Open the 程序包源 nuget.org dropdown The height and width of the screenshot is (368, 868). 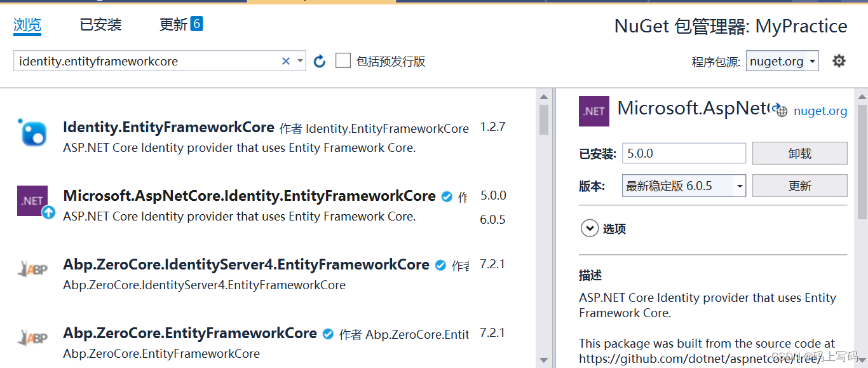[x=782, y=61]
